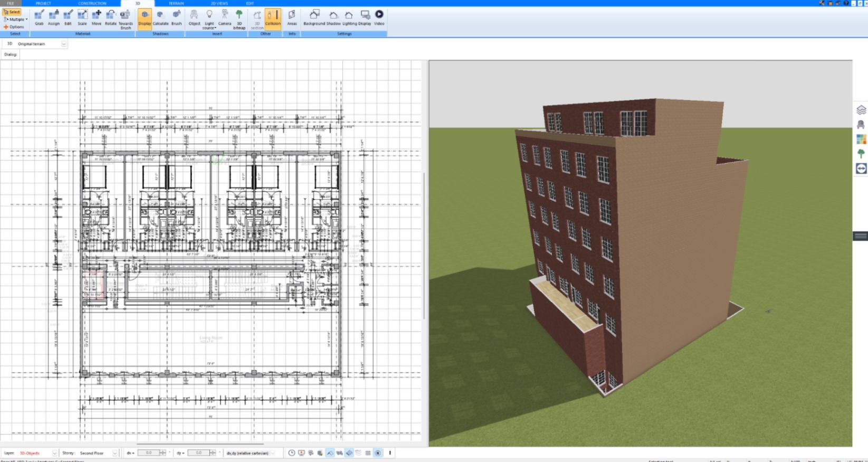
Task: Select the shadows Brush tool
Action: click(x=176, y=17)
